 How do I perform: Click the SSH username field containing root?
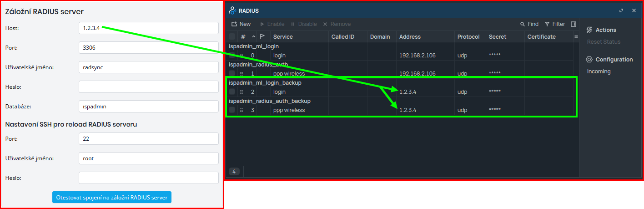pyautogui.click(x=149, y=158)
